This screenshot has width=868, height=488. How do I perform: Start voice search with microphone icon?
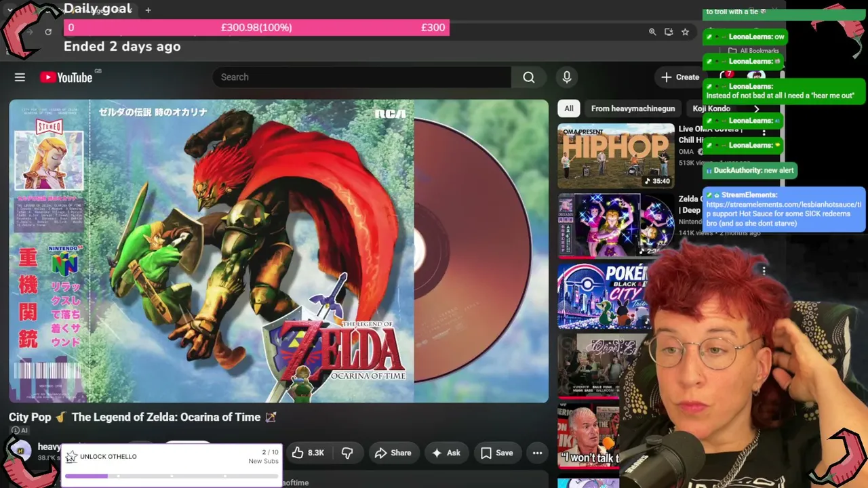point(567,77)
